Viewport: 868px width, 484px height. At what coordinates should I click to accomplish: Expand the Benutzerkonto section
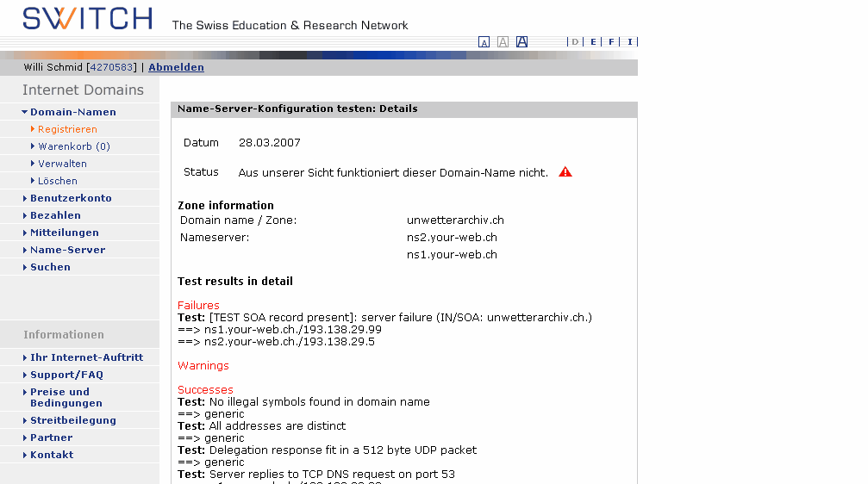click(x=71, y=198)
